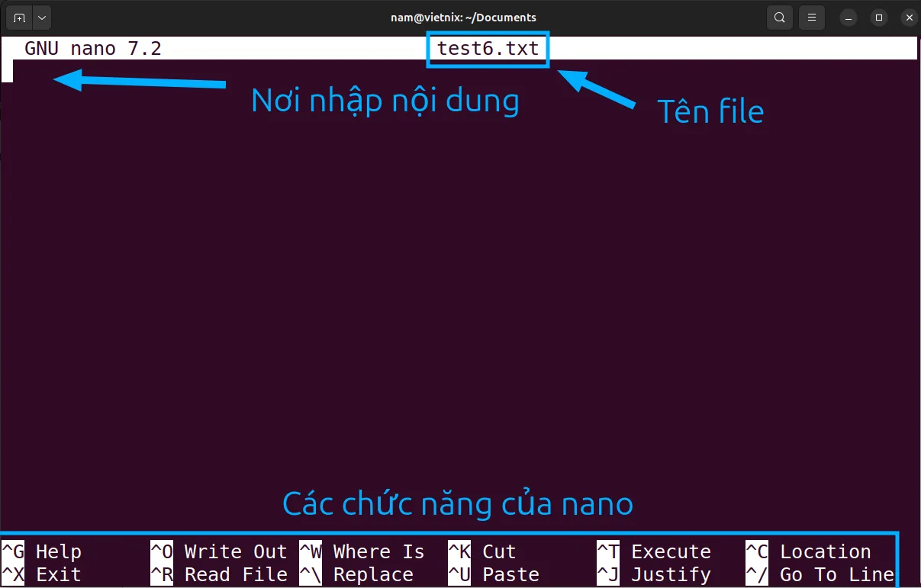Click the ^J Justify shortcut
This screenshot has width=921, height=588.
click(654, 574)
